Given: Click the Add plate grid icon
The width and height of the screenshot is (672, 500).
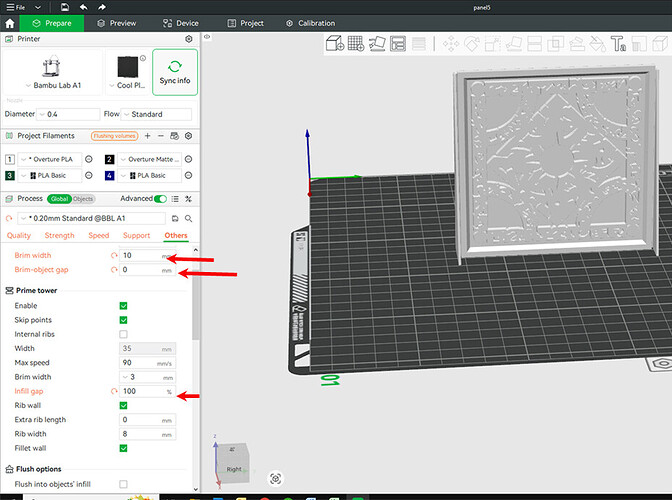Looking at the screenshot, I should (x=356, y=43).
